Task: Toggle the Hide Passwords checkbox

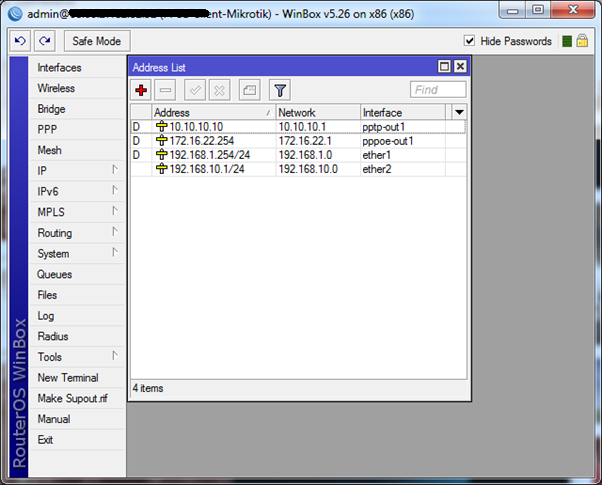Action: click(x=469, y=41)
